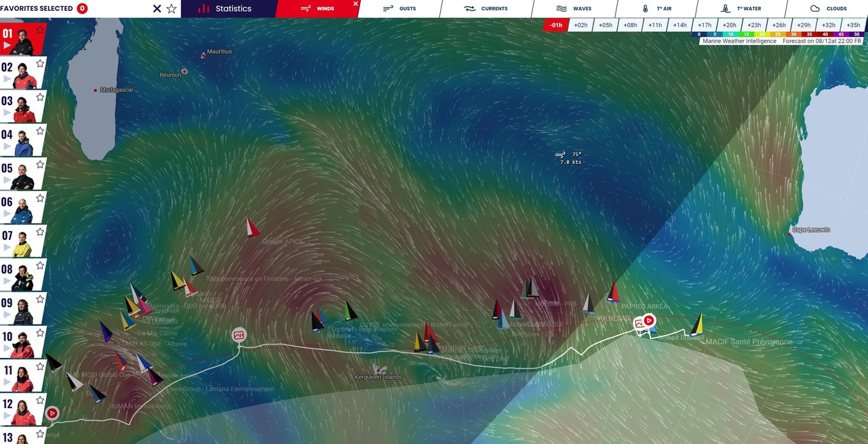Expand skipper 03 details arrow
The height and width of the screenshot is (444, 868).
[7, 113]
